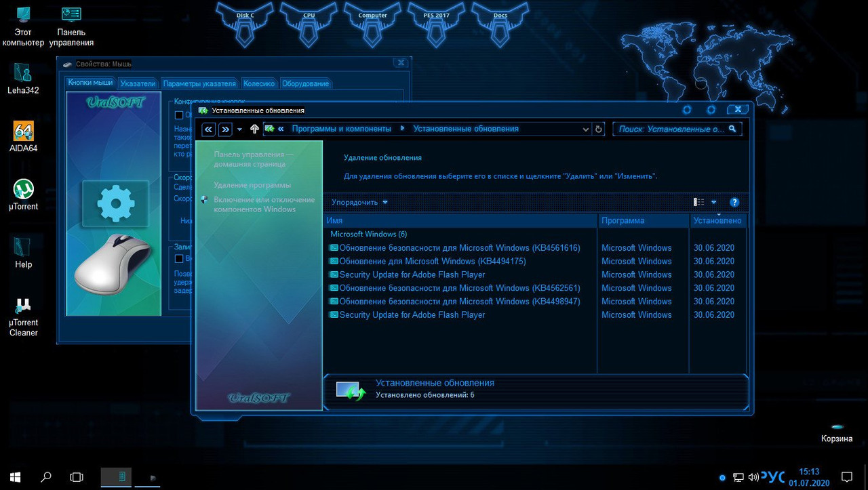Image resolution: width=868 pixels, height=490 pixels.
Task: Sort by Программа column header
Action: [x=643, y=220]
